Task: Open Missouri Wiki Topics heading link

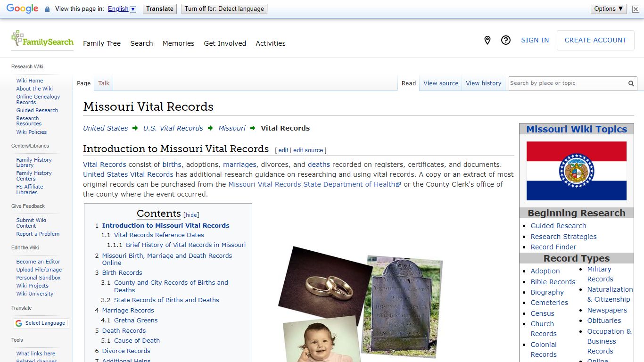Action: 577,129
